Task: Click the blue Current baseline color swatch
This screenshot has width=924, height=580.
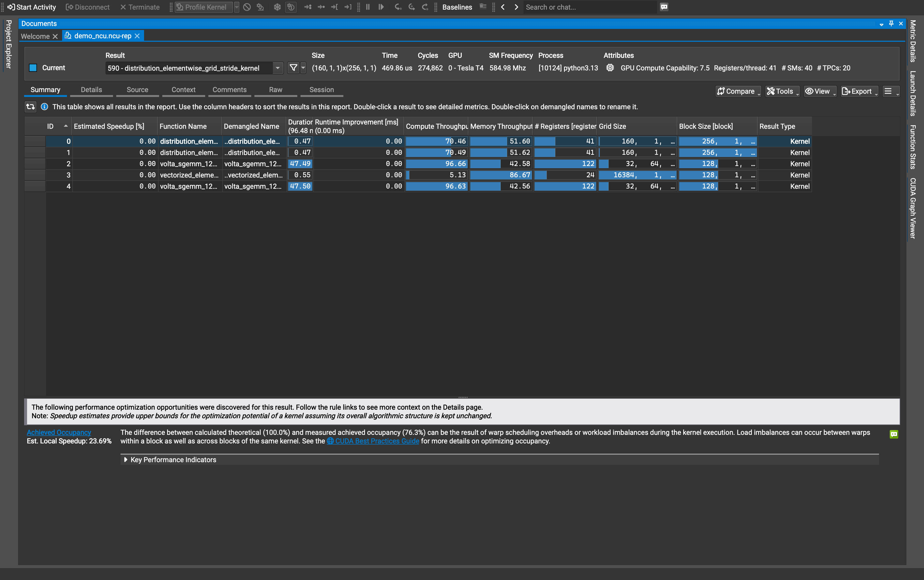Action: tap(33, 68)
